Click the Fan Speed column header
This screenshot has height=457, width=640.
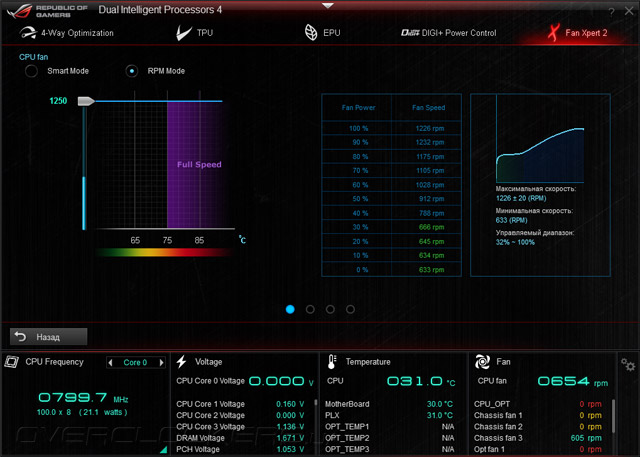(428, 108)
